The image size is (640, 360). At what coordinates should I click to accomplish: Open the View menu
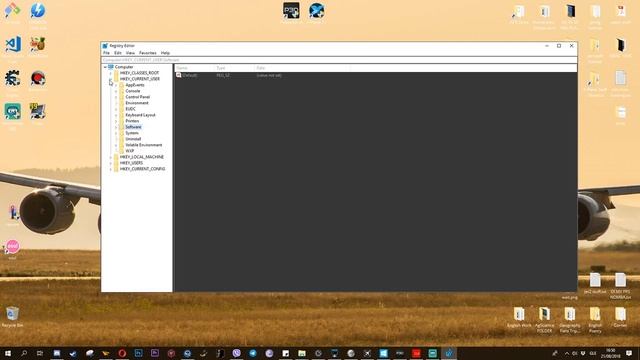point(130,53)
